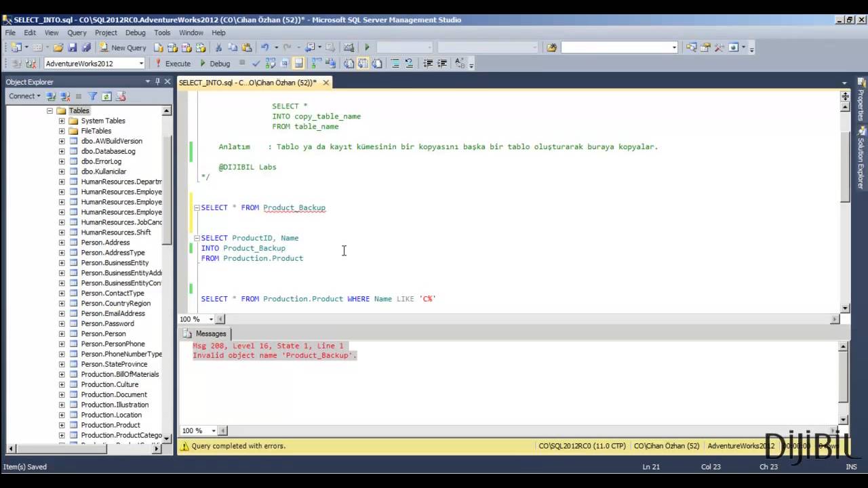This screenshot has height=488, width=868.
Task: Expand the Person.Address table node
Action: [62, 242]
